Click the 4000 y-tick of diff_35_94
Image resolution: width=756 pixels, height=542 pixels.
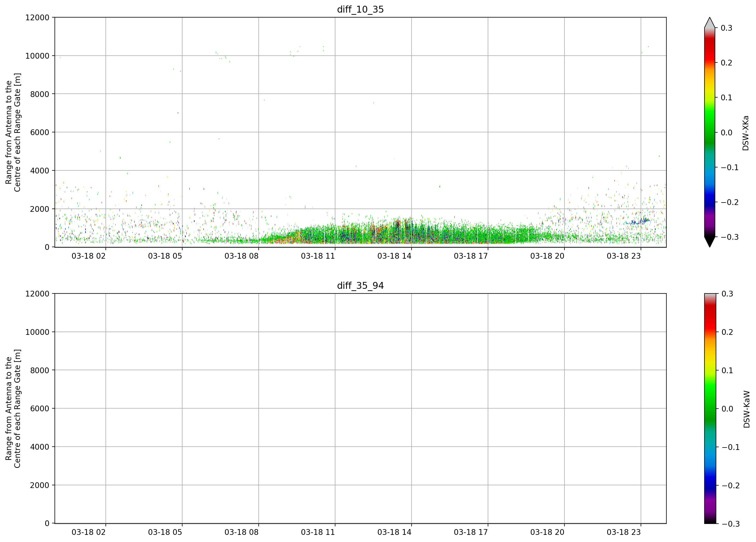(40, 447)
